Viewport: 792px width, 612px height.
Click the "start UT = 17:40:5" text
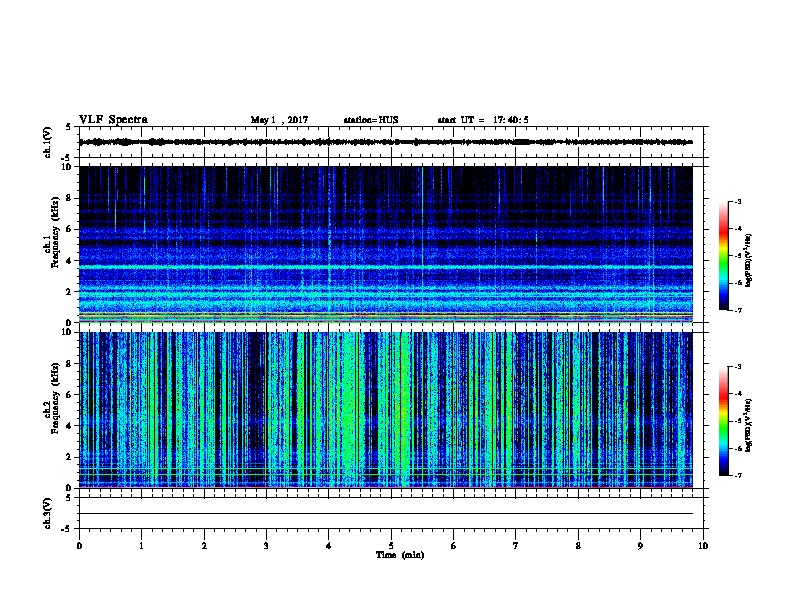click(483, 120)
